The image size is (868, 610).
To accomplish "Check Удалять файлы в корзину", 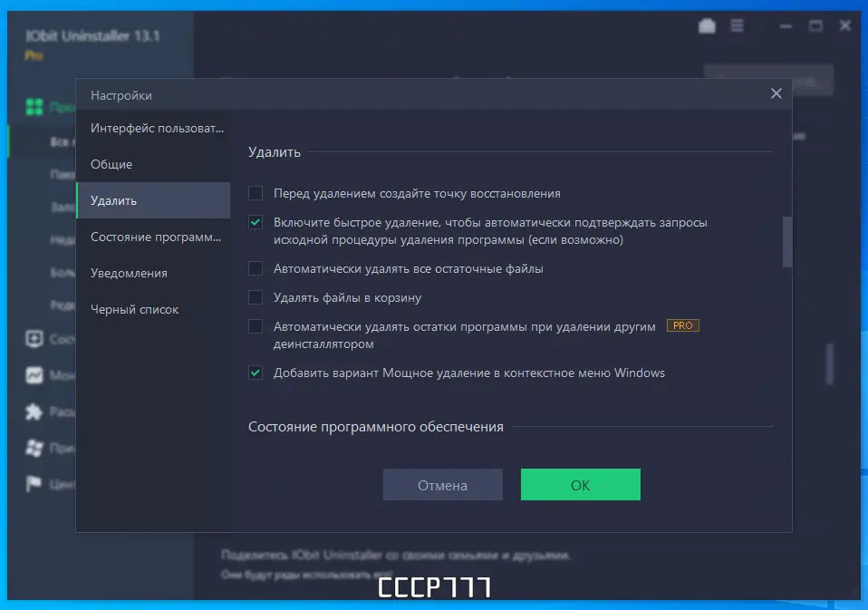I will (x=256, y=297).
